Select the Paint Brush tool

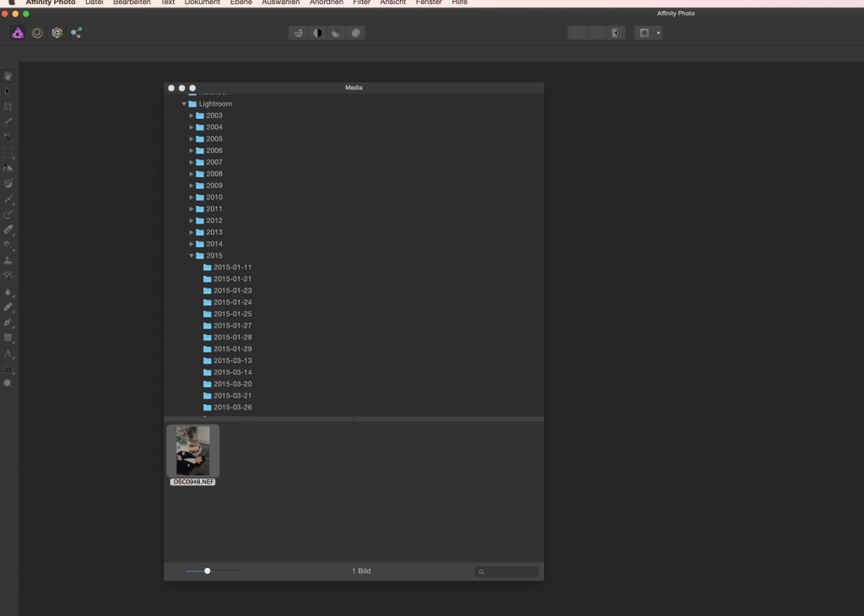(x=8, y=199)
